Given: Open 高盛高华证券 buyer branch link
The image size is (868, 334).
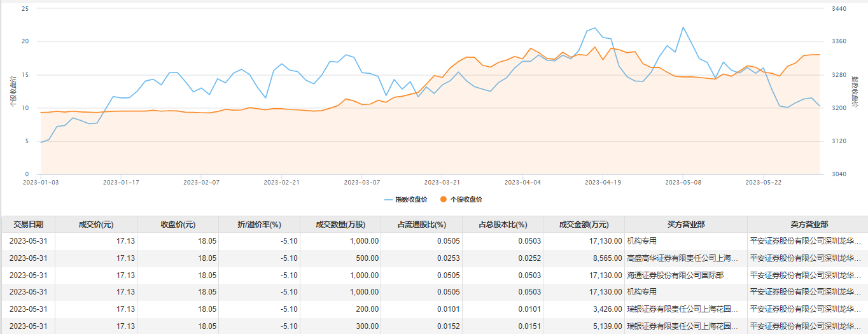Looking at the screenshot, I should pyautogui.click(x=683, y=258).
